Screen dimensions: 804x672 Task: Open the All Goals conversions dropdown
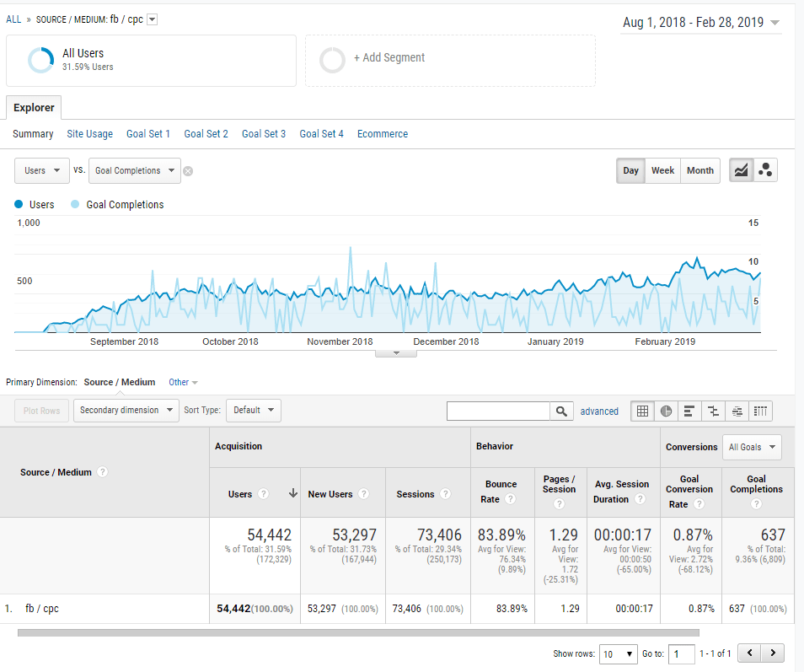pyautogui.click(x=752, y=447)
